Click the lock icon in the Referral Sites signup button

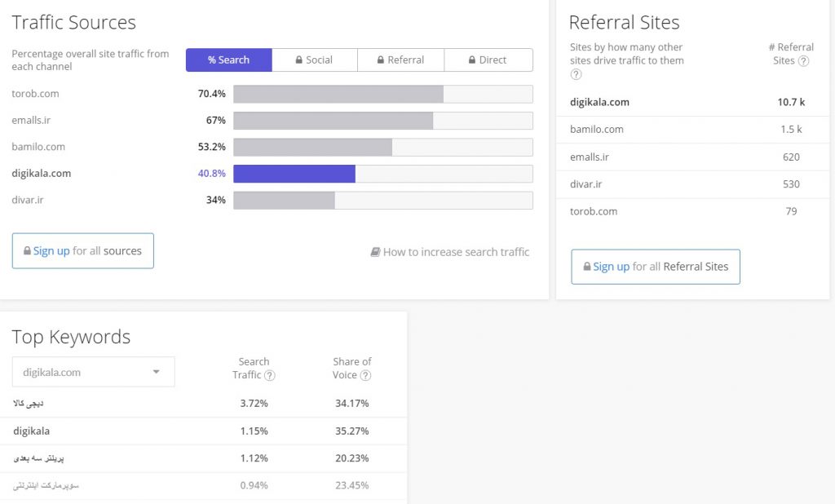tap(587, 267)
